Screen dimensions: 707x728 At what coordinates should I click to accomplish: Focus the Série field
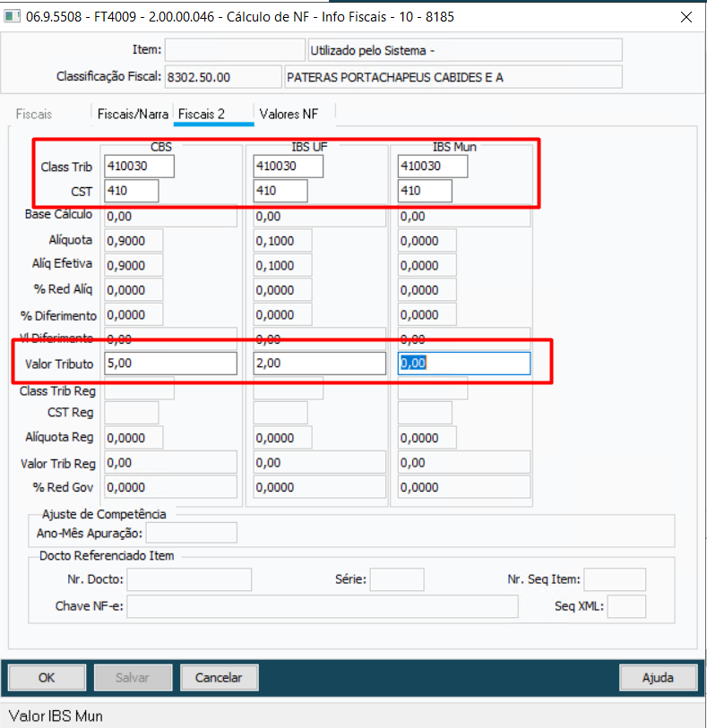coord(397,579)
